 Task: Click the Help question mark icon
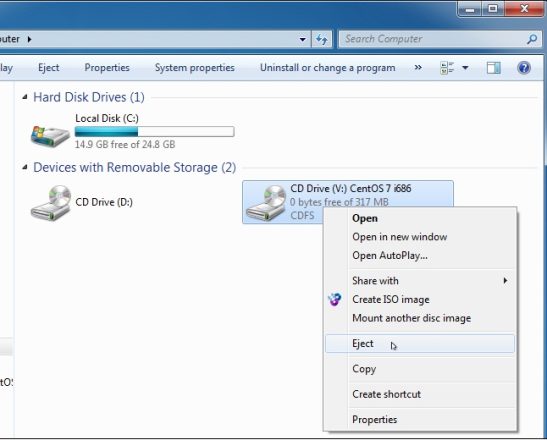pos(524,68)
